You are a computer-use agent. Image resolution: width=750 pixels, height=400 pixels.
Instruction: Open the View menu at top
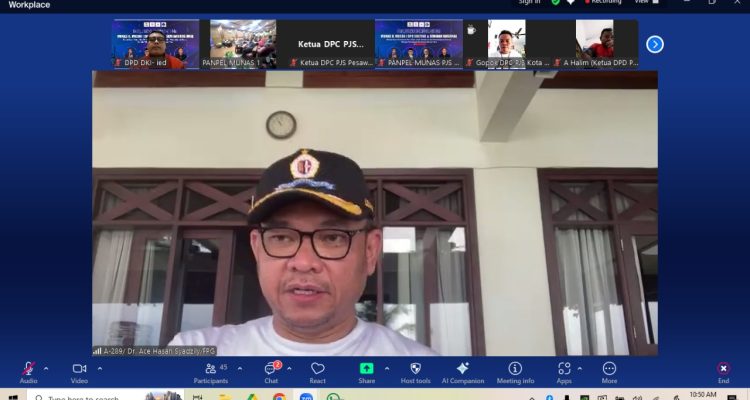point(642,2)
